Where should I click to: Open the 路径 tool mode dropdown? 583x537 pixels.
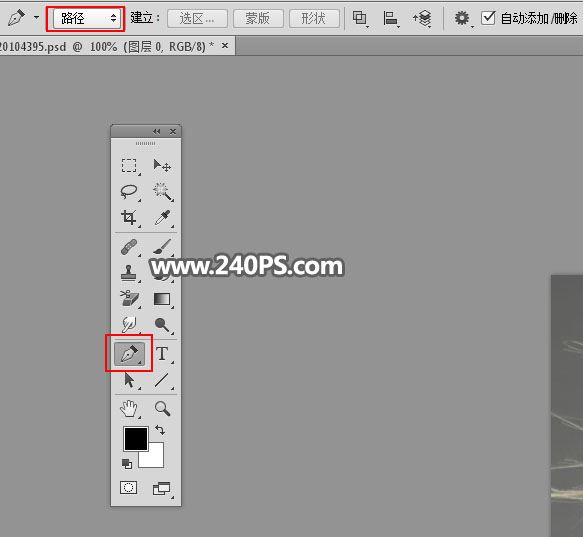[86, 18]
